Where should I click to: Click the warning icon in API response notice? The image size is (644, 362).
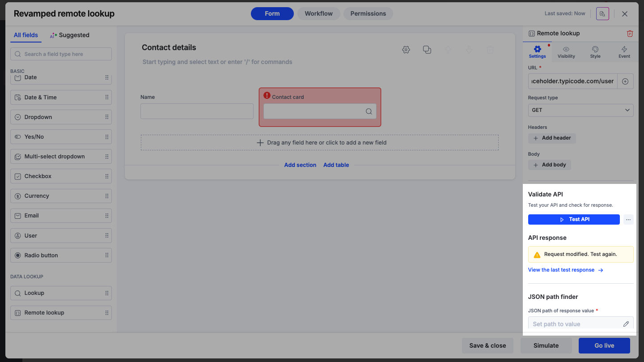pos(537,255)
